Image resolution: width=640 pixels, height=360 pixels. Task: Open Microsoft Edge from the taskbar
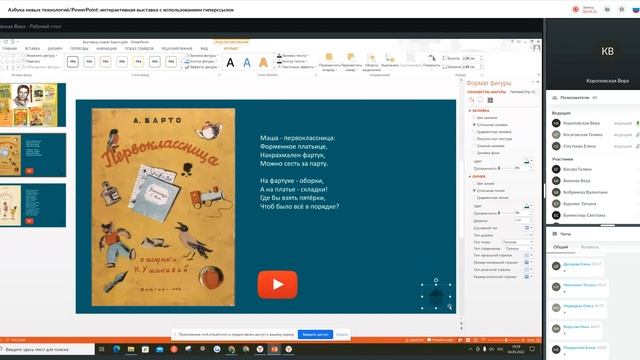point(116,349)
